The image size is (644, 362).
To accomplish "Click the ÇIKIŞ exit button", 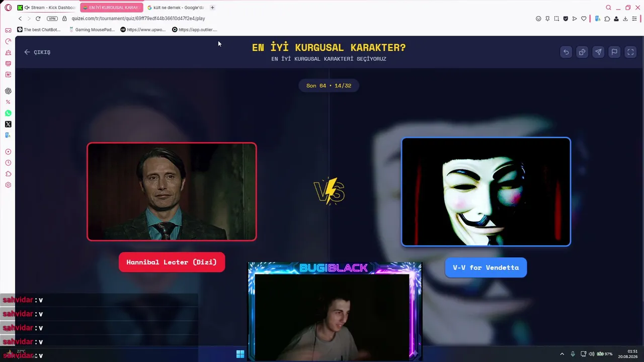I will pyautogui.click(x=37, y=52).
